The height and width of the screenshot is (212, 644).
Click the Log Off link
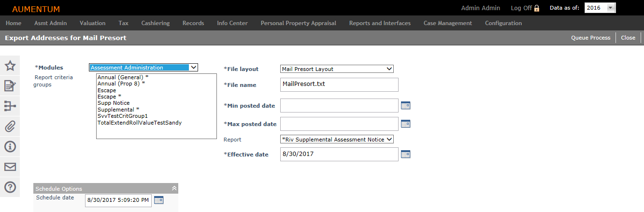coord(521,8)
